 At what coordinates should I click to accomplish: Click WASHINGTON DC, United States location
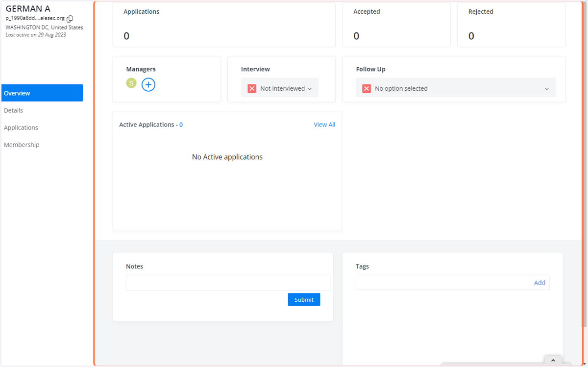pos(44,27)
